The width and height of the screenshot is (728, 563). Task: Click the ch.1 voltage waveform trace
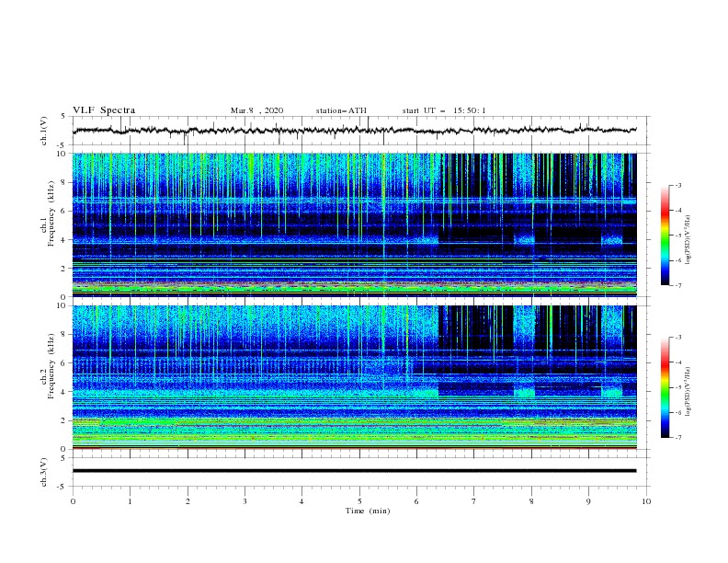tap(354, 130)
